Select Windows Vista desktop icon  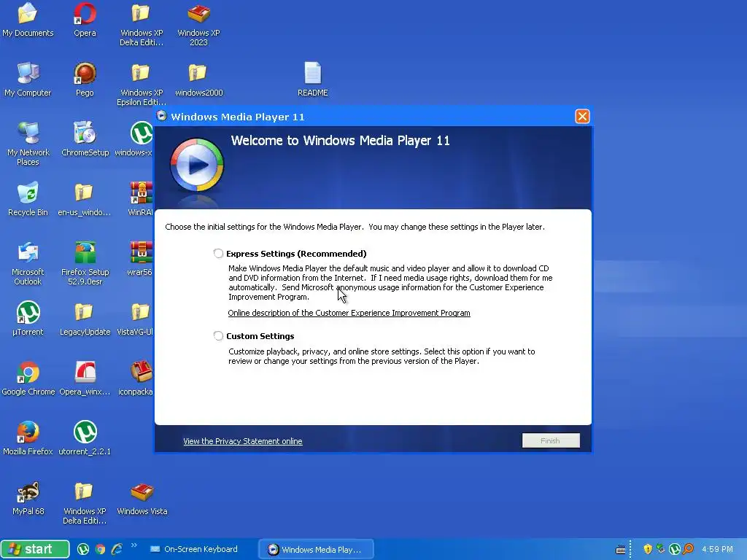[142, 498]
